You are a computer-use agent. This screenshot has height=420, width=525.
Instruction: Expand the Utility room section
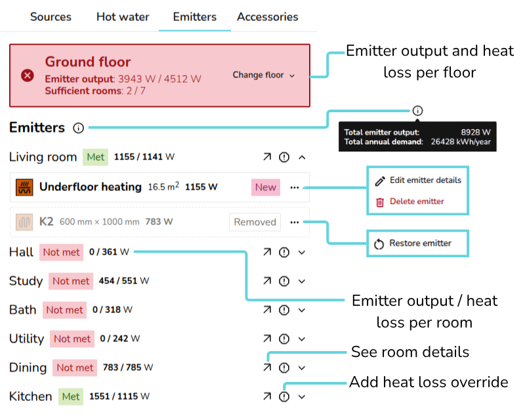click(x=302, y=339)
